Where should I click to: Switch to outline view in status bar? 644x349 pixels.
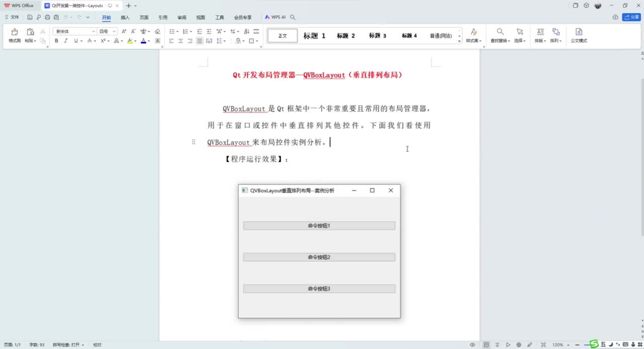point(497,345)
